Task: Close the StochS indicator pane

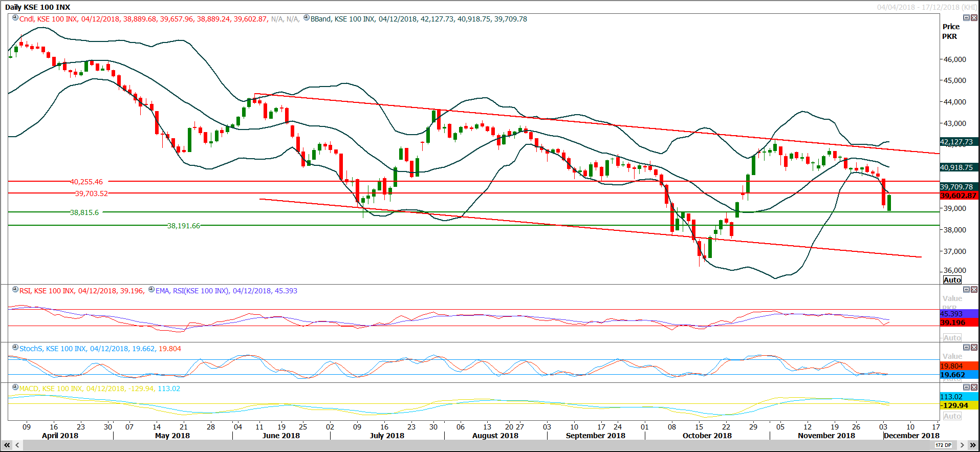Action: point(974,348)
